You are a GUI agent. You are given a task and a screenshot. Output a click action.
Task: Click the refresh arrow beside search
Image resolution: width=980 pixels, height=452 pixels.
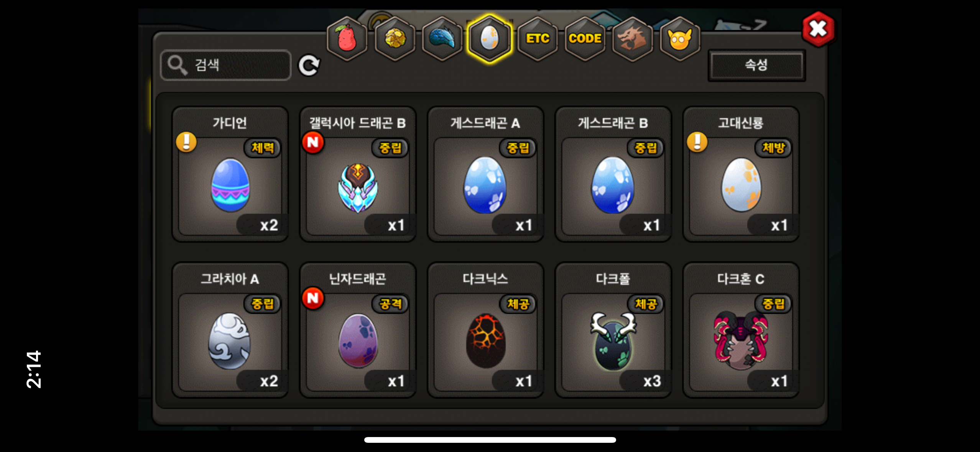[309, 66]
